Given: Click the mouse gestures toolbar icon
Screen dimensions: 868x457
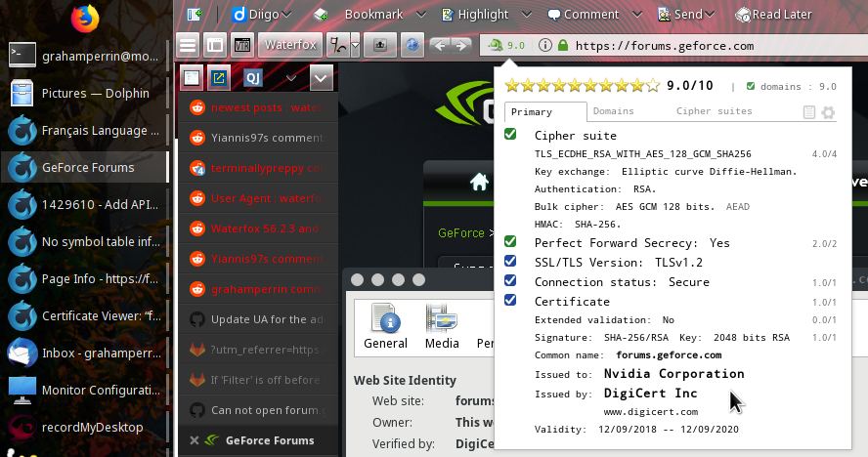Looking at the screenshot, I should (337, 45).
